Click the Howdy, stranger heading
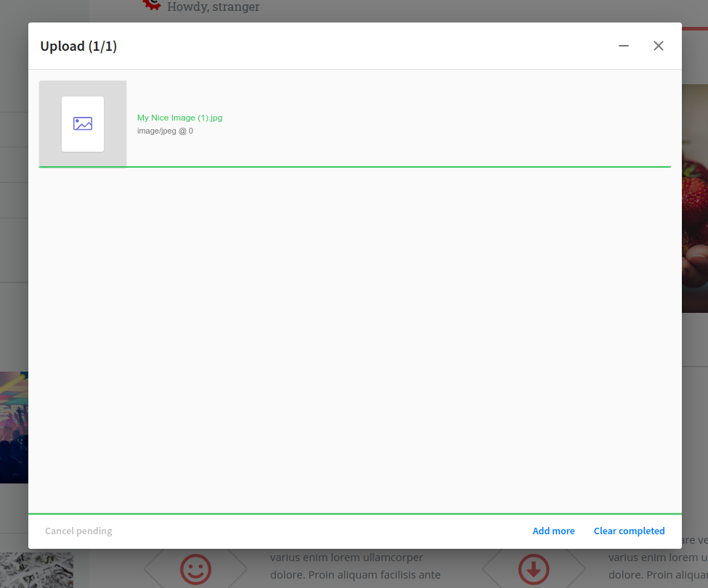This screenshot has width=708, height=588. click(x=213, y=7)
